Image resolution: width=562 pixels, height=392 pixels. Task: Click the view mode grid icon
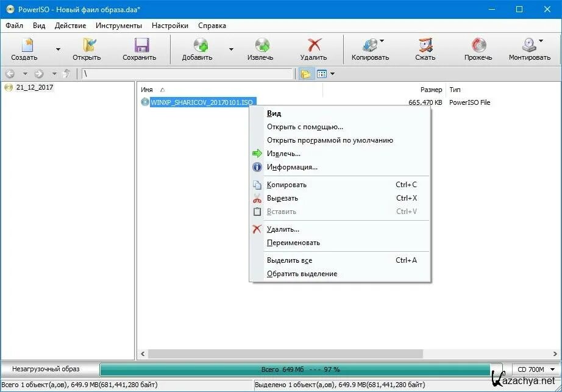coord(322,74)
